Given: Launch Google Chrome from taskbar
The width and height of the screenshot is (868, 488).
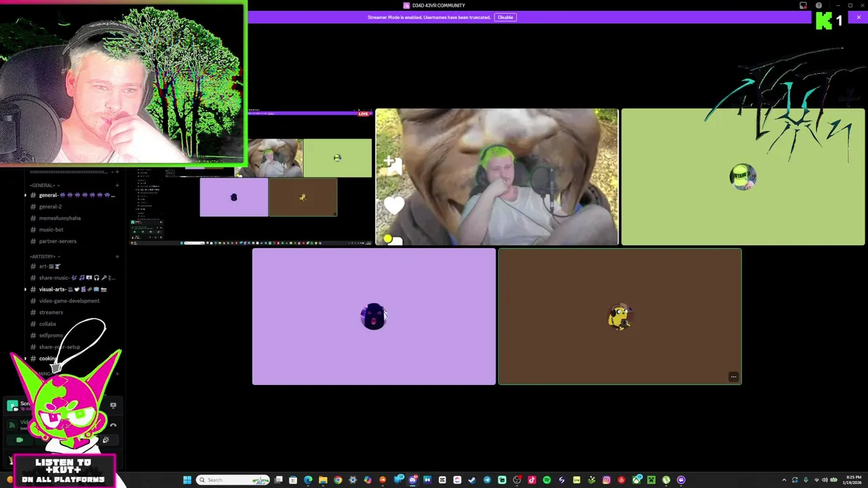Looking at the screenshot, I should point(337,480).
